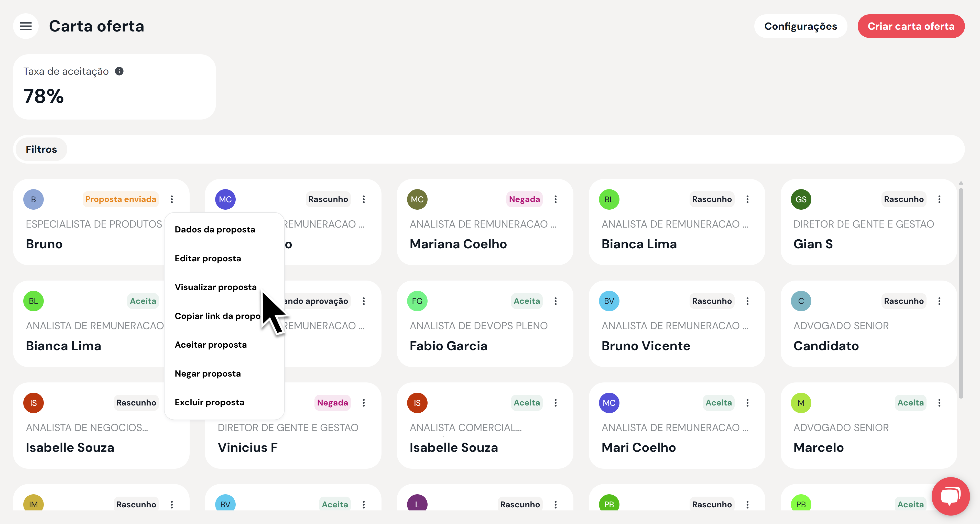Open options on the Rascunho card behind menu
The width and height of the screenshot is (980, 524).
[x=363, y=199]
